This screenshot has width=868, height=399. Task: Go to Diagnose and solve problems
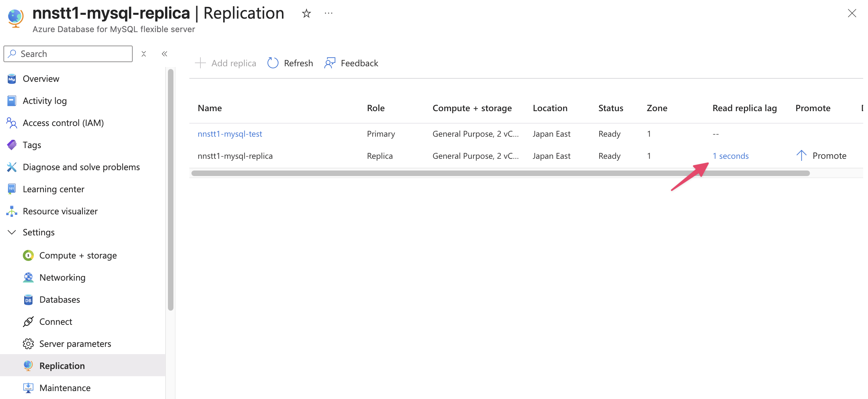pos(81,167)
